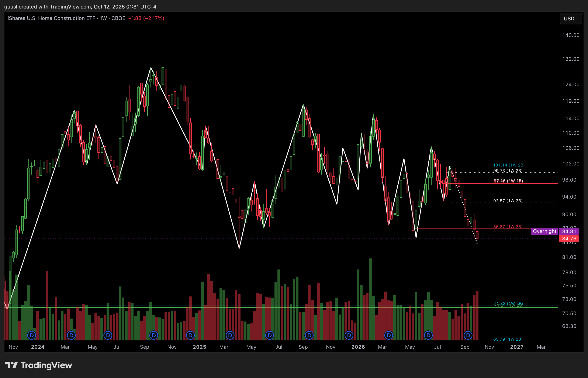Select the 65.79 (1W 2B) level label

(x=508, y=339)
